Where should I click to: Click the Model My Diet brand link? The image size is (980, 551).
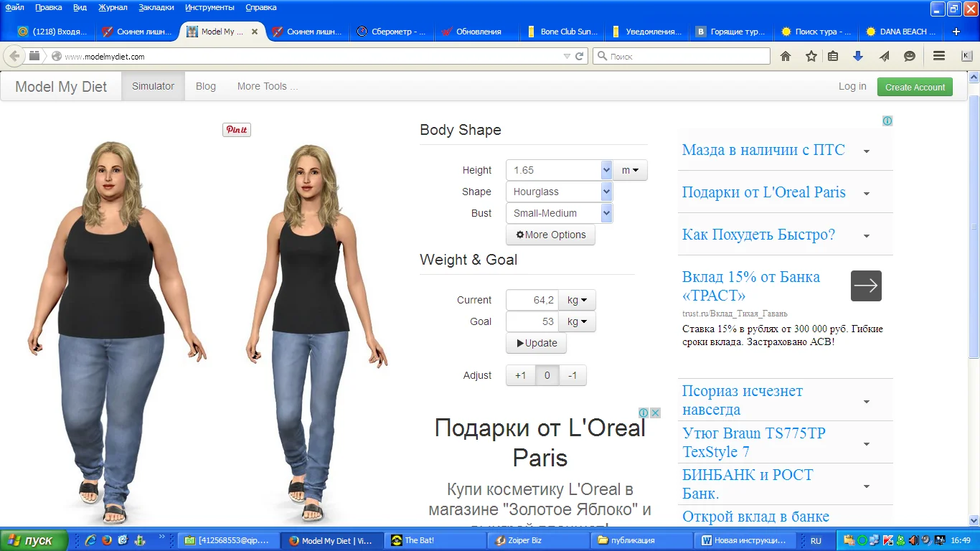tap(61, 87)
